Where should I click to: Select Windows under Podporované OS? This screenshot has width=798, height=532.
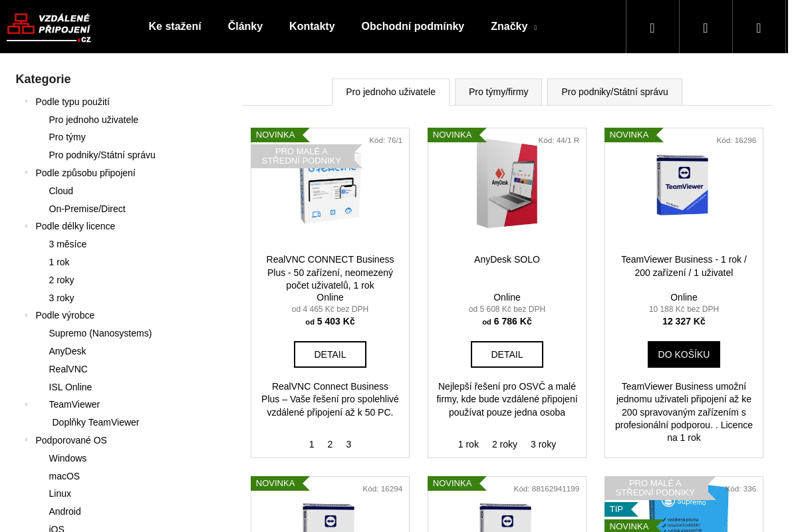click(68, 458)
